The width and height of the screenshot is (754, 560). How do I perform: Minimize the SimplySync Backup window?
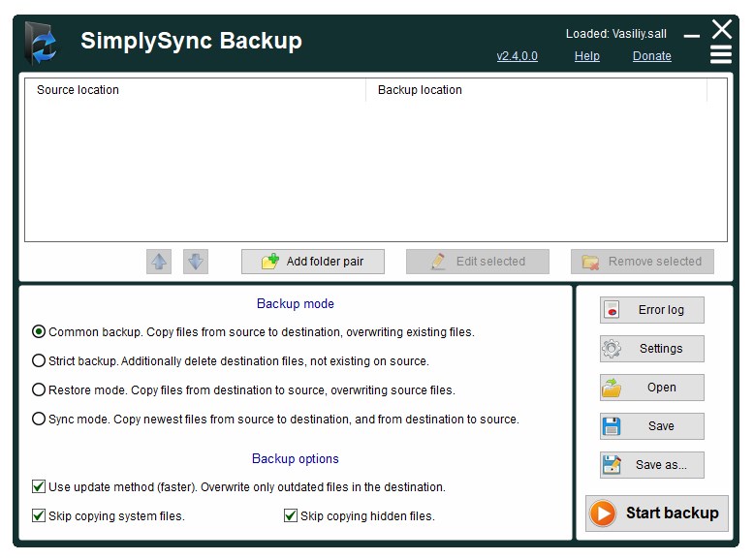(x=691, y=36)
